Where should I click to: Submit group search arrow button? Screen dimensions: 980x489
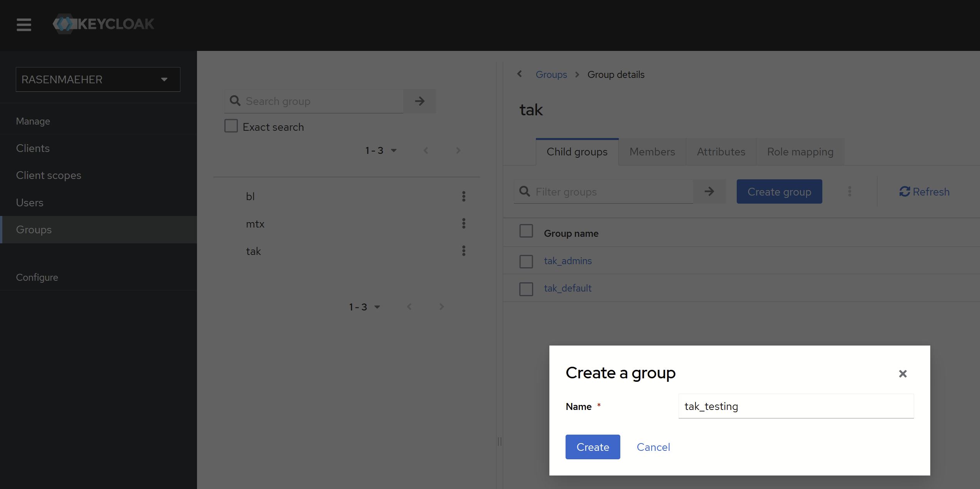pos(419,101)
